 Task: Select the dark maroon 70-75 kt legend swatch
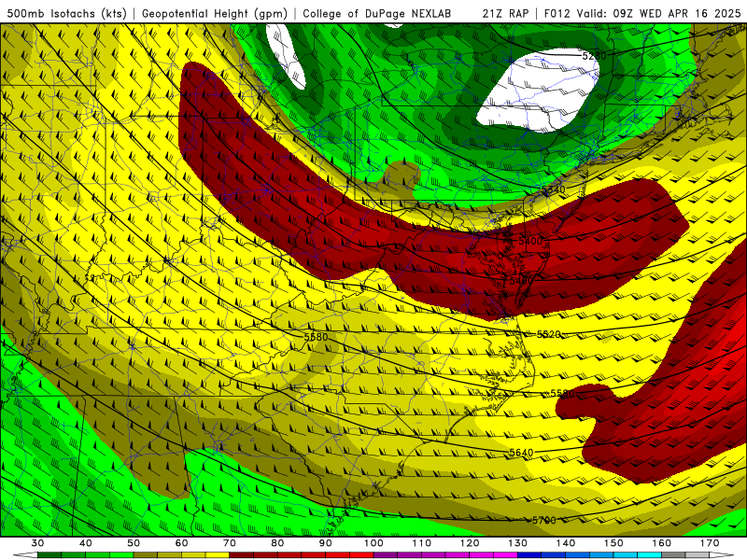click(x=242, y=555)
